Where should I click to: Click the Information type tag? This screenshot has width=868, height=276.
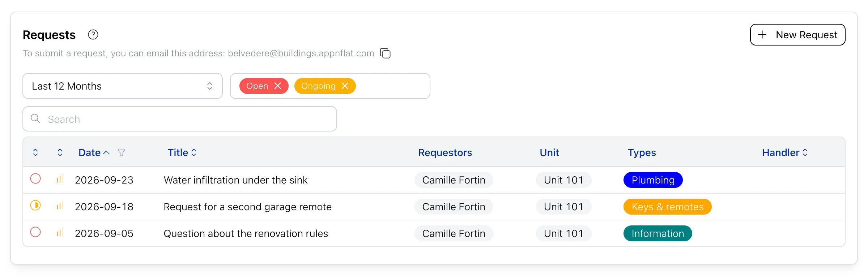(x=658, y=233)
